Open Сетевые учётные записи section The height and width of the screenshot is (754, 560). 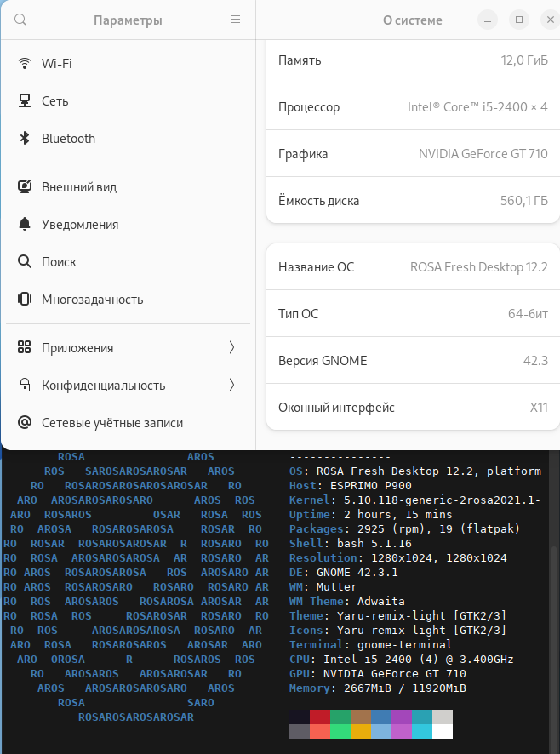[x=112, y=423]
